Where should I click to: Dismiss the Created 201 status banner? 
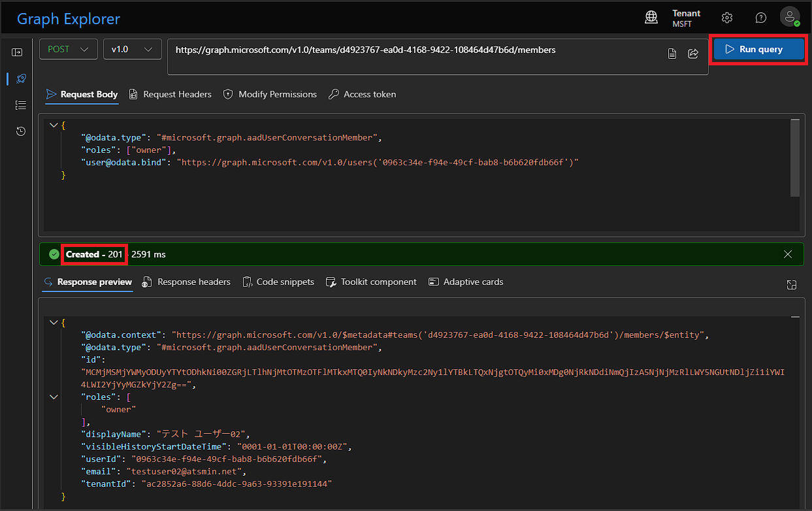click(787, 254)
